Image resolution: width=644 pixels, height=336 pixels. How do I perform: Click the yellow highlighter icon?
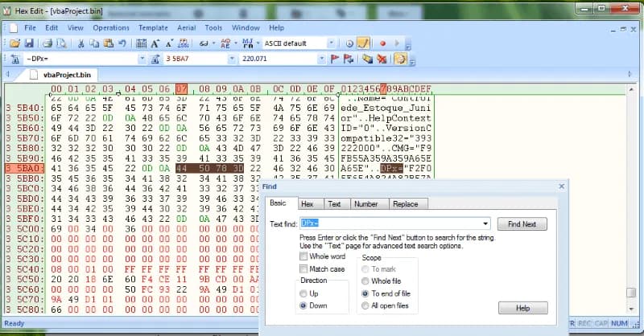pos(368,59)
